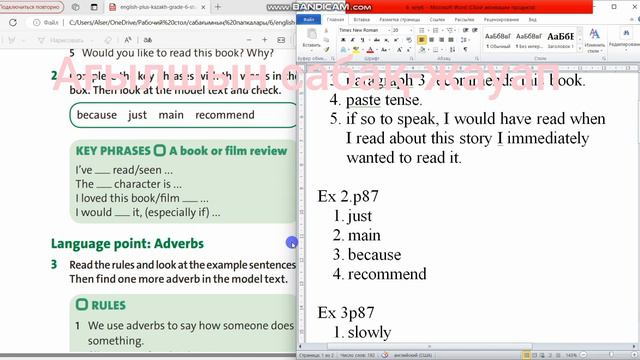The image size is (640, 360).
Task: Click the Shrink Font button
Action: tap(409, 50)
